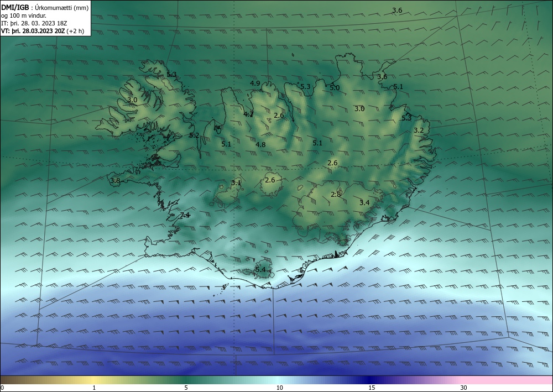Screen dimensions: 553x392
Task: Click the 7.4 value in the southwest
Action: (x=185, y=215)
